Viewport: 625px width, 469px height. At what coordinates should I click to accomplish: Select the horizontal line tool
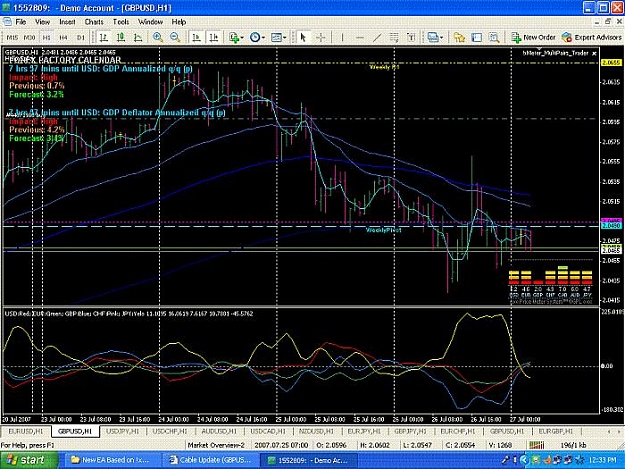pos(360,37)
